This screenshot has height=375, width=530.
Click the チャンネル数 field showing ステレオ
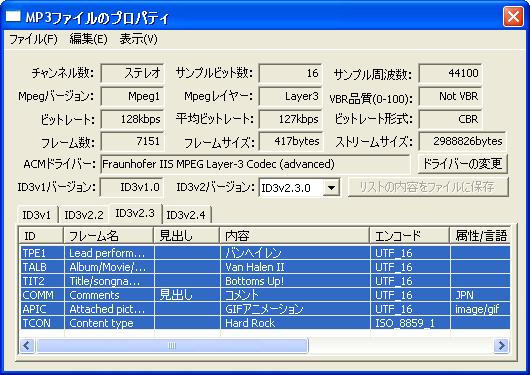[x=132, y=73]
